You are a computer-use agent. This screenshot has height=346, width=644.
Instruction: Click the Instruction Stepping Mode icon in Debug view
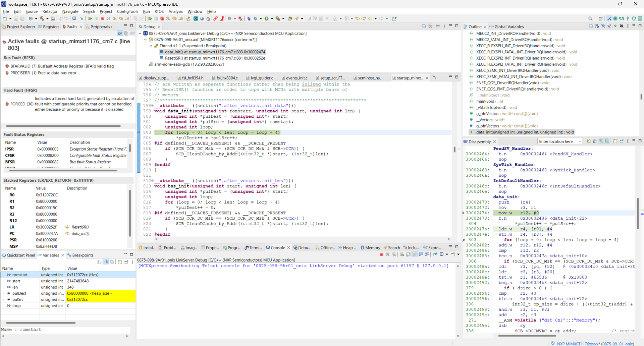(x=438, y=26)
